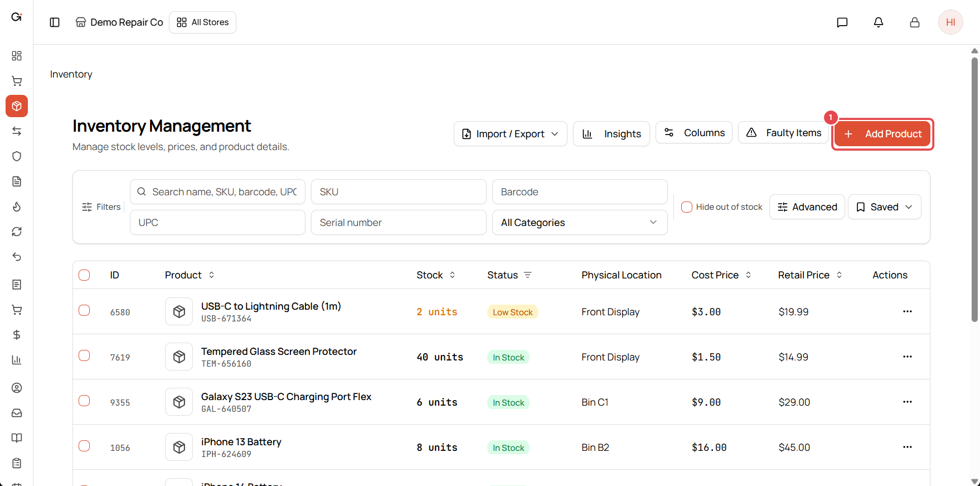
Task: Open the flame sidebar icon
Action: pos(17,206)
